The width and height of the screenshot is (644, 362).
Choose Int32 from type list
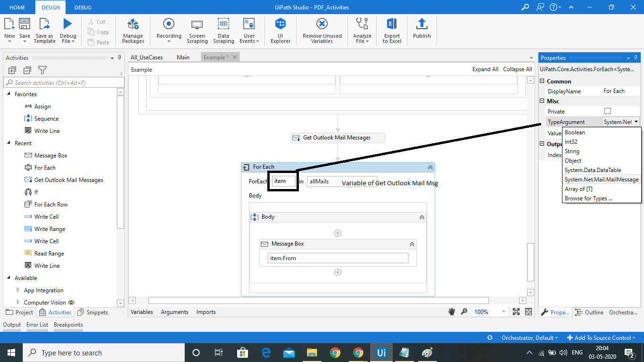point(571,142)
